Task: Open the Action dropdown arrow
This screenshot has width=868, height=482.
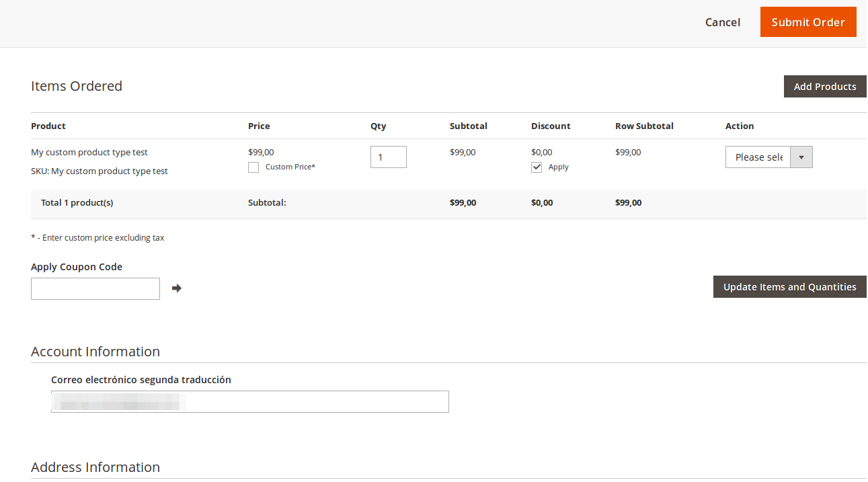Action: [x=801, y=157]
